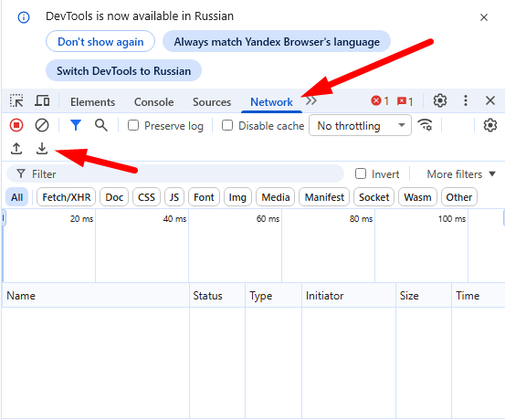Switch to the Sources tab
The image size is (505, 420).
click(x=212, y=102)
